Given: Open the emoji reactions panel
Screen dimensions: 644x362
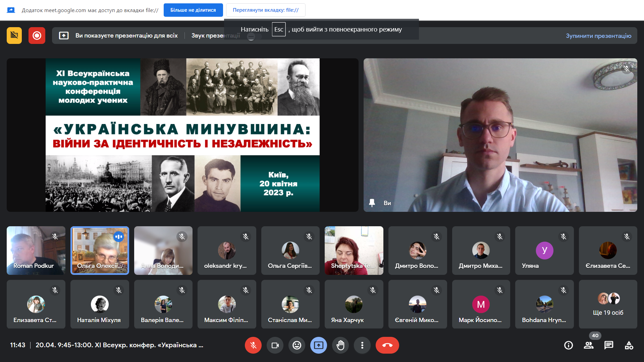Looking at the screenshot, I should [297, 345].
